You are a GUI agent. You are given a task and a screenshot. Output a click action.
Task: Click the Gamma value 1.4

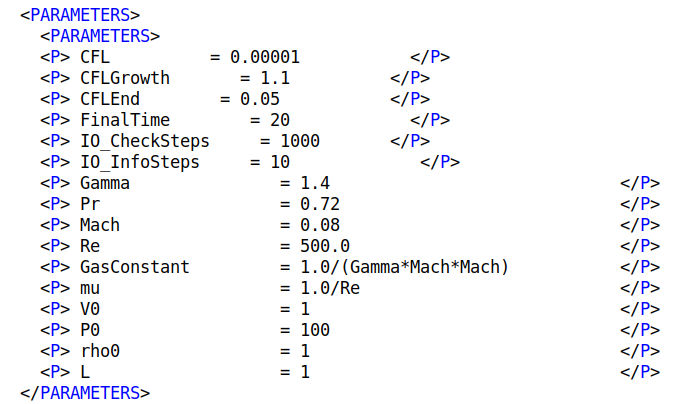[315, 183]
